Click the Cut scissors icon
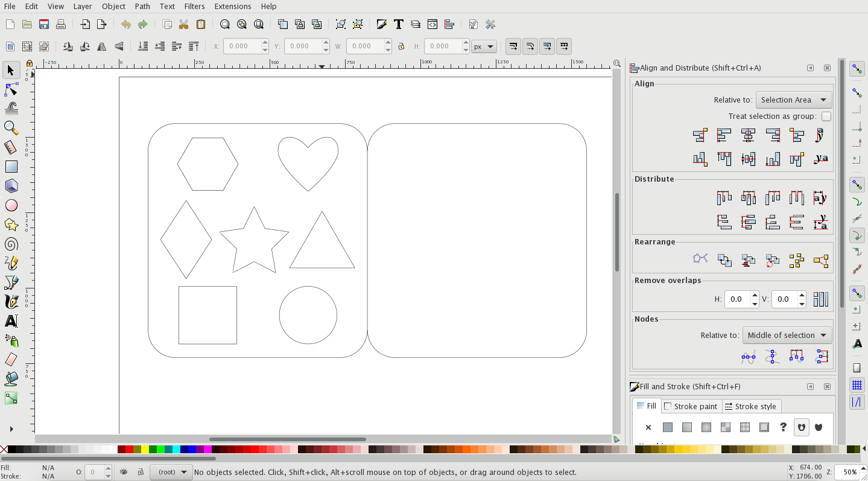The height and width of the screenshot is (481, 868). click(184, 24)
